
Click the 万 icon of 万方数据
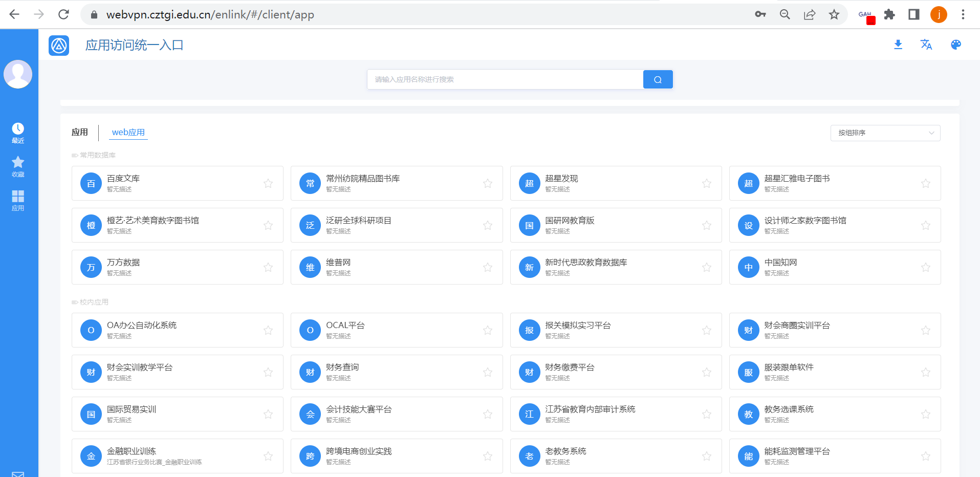coord(91,267)
